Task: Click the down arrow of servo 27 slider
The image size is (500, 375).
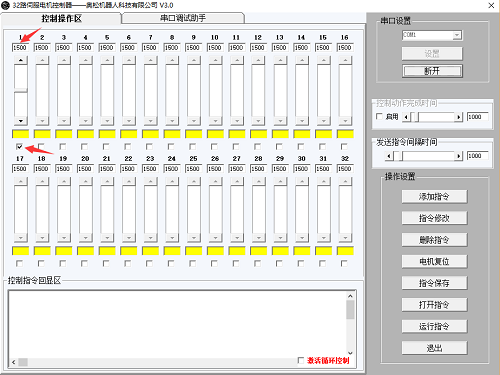Action: coord(237,238)
